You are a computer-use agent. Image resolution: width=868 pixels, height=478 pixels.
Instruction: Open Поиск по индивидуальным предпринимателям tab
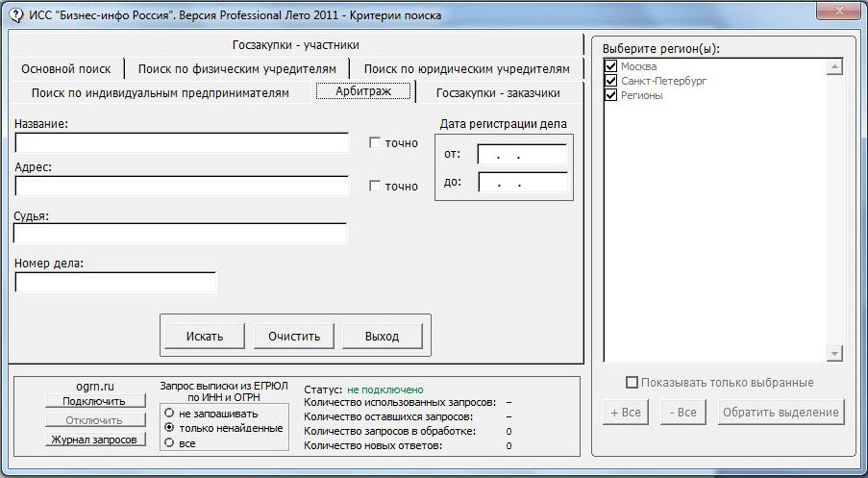160,93
